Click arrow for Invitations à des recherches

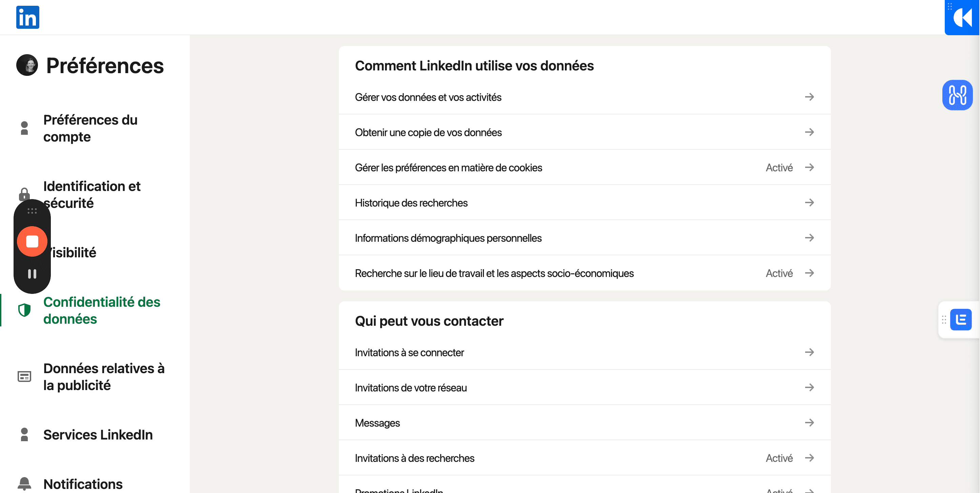809,458
